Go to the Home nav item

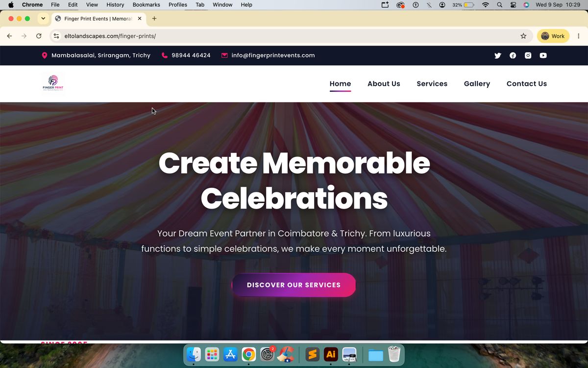(x=340, y=84)
